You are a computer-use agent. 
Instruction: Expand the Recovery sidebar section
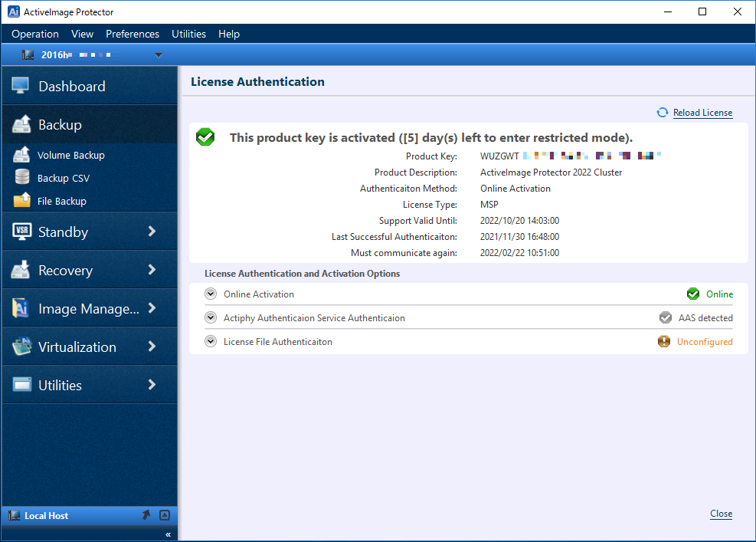point(152,270)
